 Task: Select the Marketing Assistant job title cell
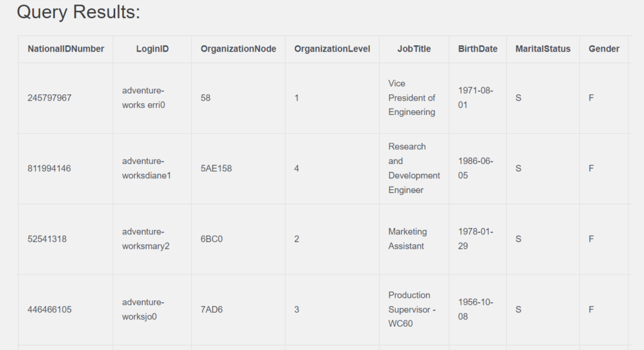pyautogui.click(x=408, y=239)
